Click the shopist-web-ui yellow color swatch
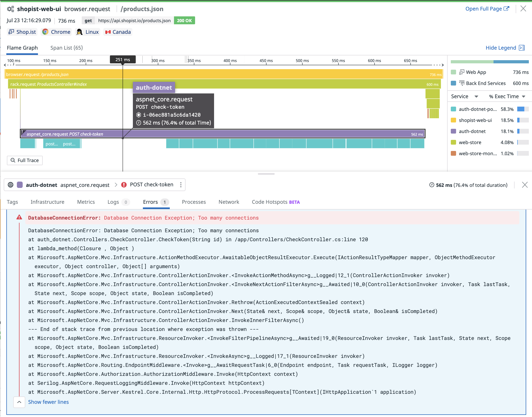The image size is (532, 417). (x=453, y=120)
